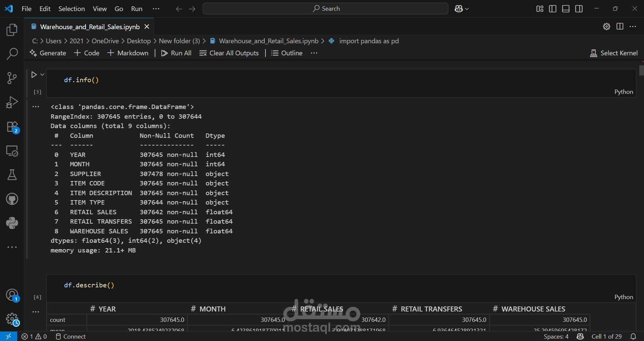Image resolution: width=644 pixels, height=341 pixels.
Task: Open notebook settings gear in the editor toolbar
Action: click(606, 26)
